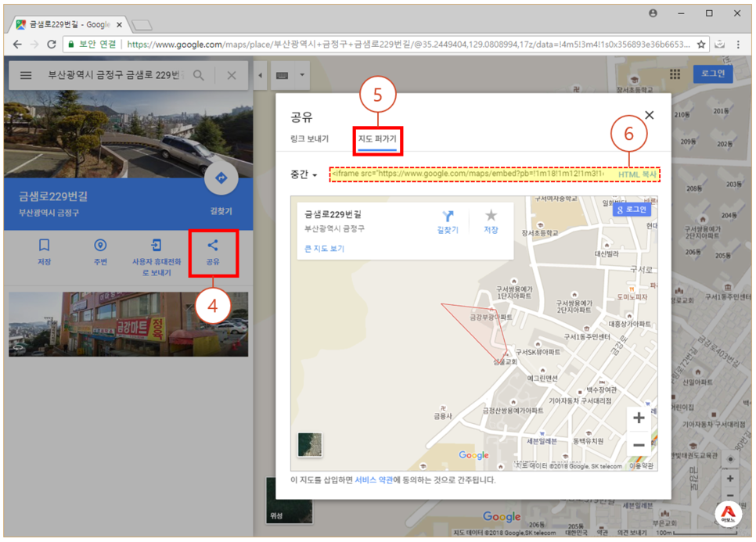Viewport: 756px width, 542px height.
Task: Click the 보안 연결 secure lock indicator
Action: tap(92, 45)
